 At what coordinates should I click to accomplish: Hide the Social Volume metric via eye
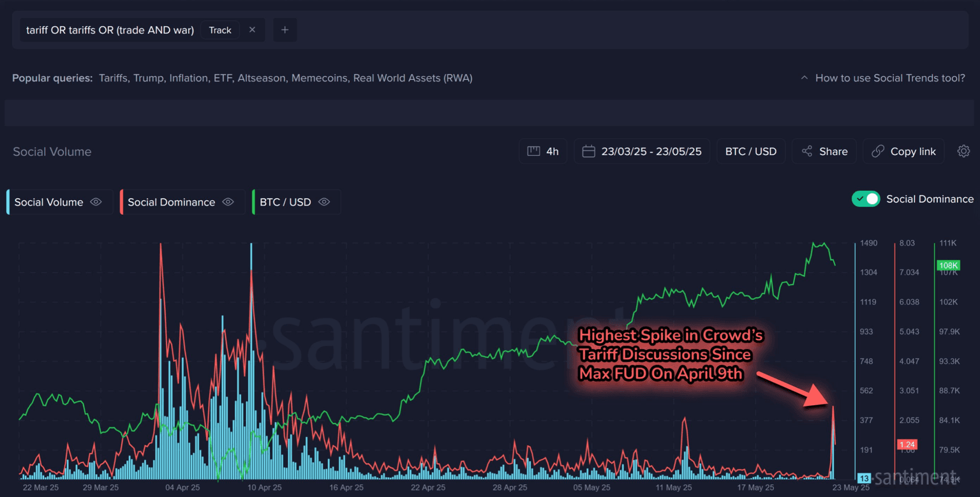click(96, 202)
